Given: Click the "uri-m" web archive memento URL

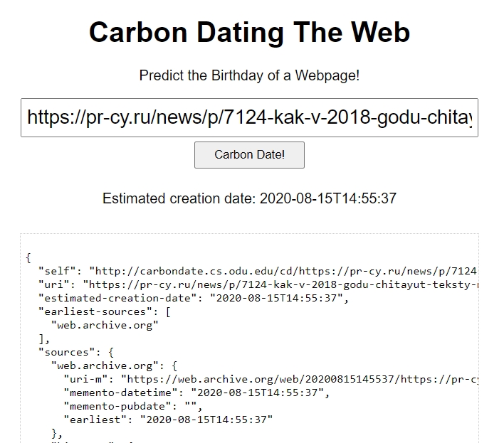Looking at the screenshot, I should coord(299,379).
